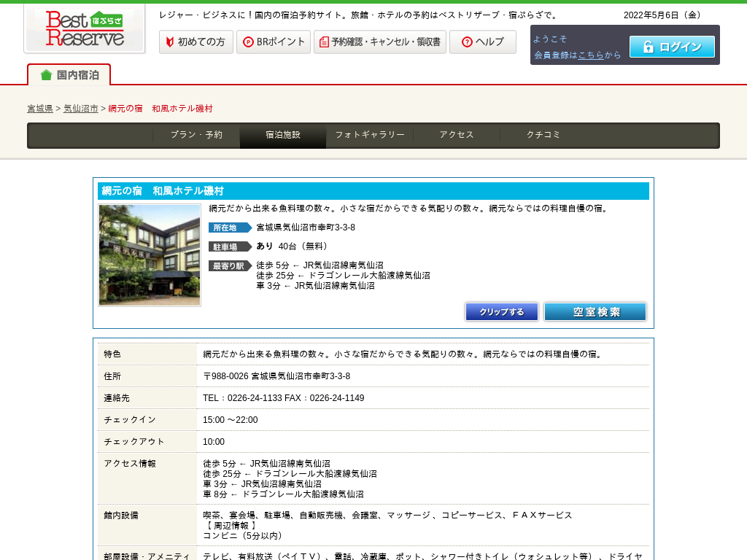Click the Best Reserve logo
Image resolution: width=747 pixels, height=560 pixels.
click(85, 29)
